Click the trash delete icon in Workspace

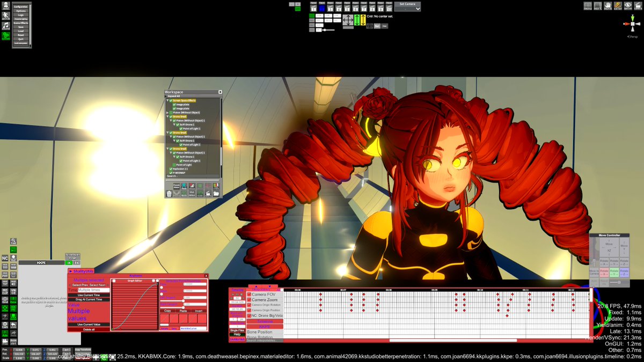click(x=169, y=194)
